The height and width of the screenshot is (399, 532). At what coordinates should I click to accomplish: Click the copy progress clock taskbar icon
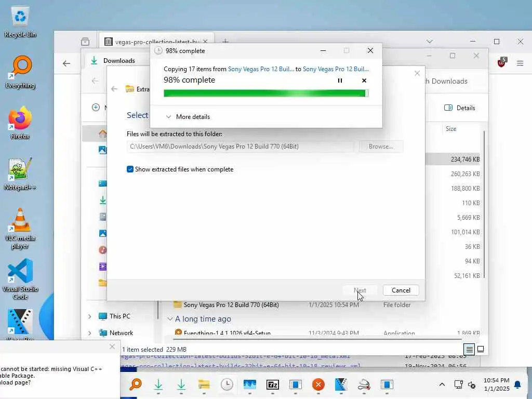[x=227, y=385]
